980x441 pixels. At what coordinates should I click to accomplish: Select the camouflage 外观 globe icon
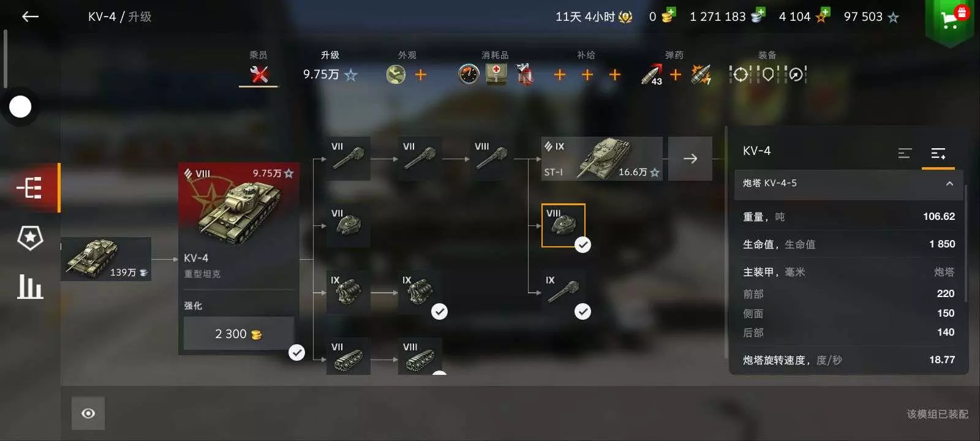(396, 75)
